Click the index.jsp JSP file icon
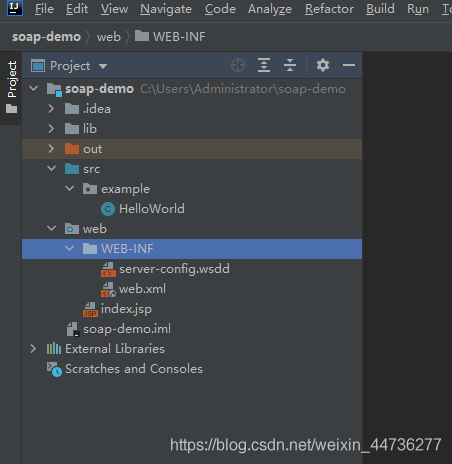 click(90, 310)
